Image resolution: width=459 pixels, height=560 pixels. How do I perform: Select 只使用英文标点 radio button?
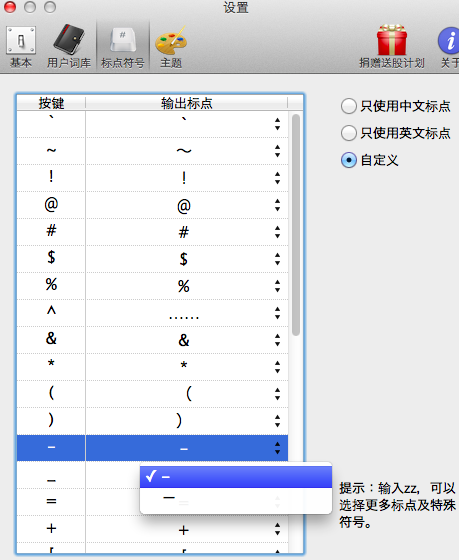coord(349,133)
